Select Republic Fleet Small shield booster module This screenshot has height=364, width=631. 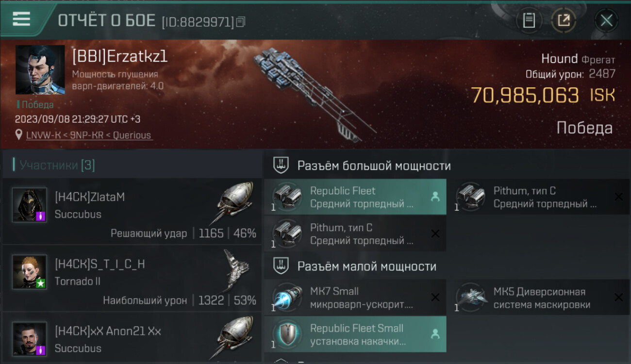click(355, 334)
